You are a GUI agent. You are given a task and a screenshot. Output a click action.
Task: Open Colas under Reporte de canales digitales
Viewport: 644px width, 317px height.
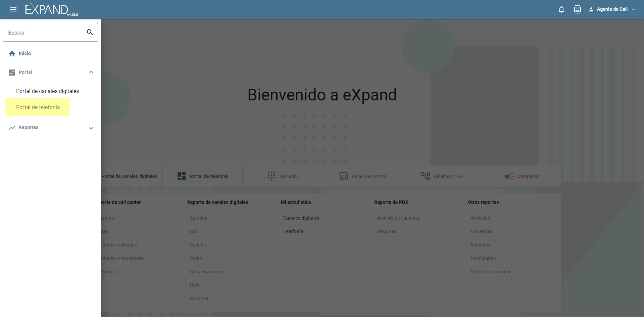196,258
